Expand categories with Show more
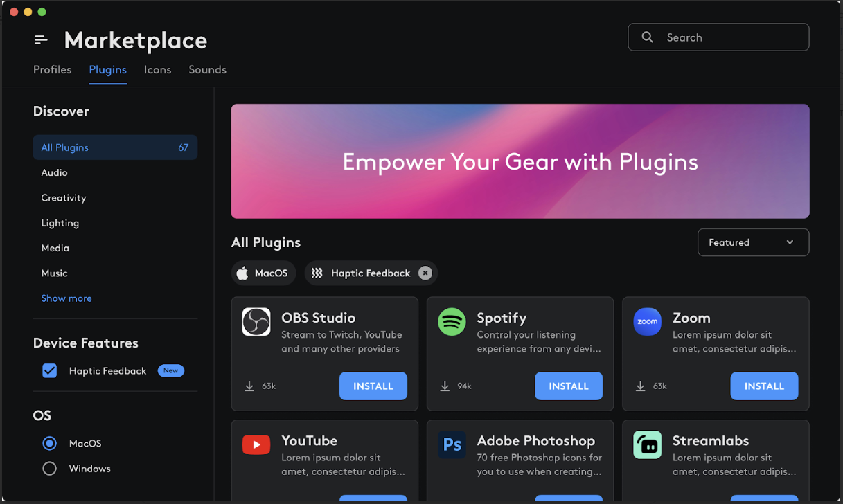The width and height of the screenshot is (843, 504). (66, 298)
